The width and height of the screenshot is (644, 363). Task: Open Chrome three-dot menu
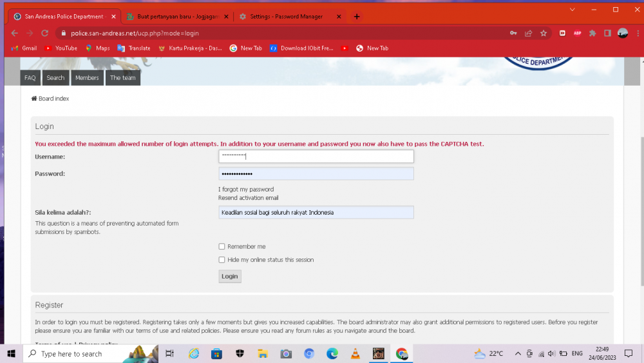coord(638,34)
